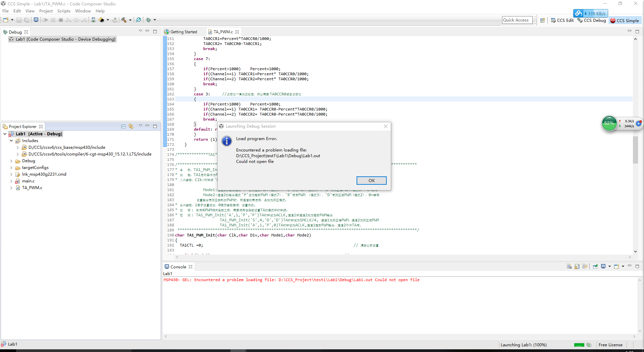The height and width of the screenshot is (352, 644).
Task: Open the Debug view menu arrow
Action: [140, 31]
